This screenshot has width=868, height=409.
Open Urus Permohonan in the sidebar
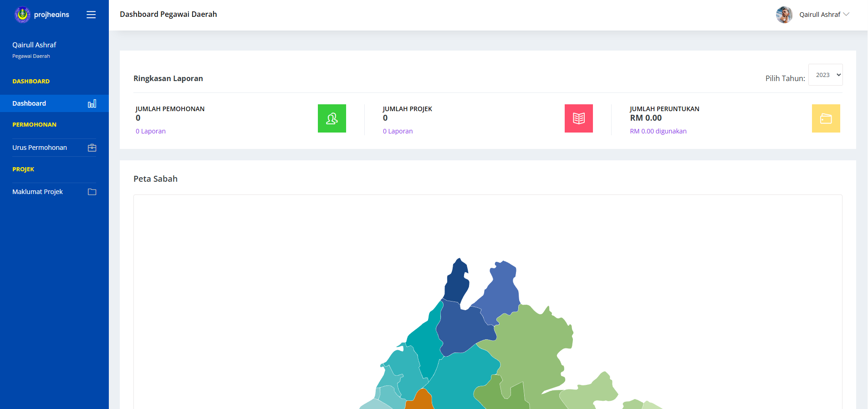pyautogui.click(x=40, y=148)
